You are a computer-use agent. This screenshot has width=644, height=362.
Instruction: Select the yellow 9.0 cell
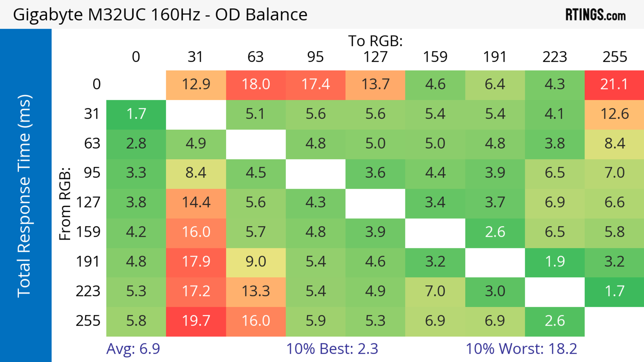256,263
